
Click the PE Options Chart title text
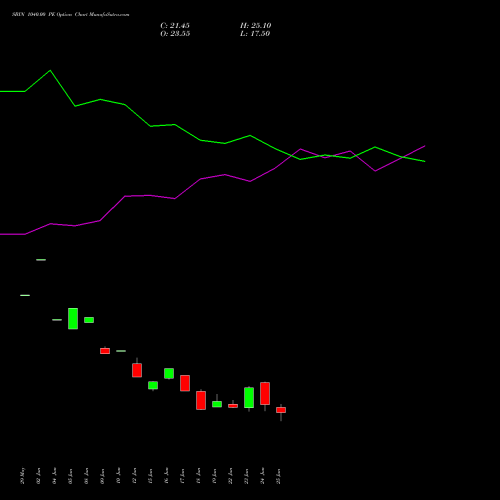(70, 15)
